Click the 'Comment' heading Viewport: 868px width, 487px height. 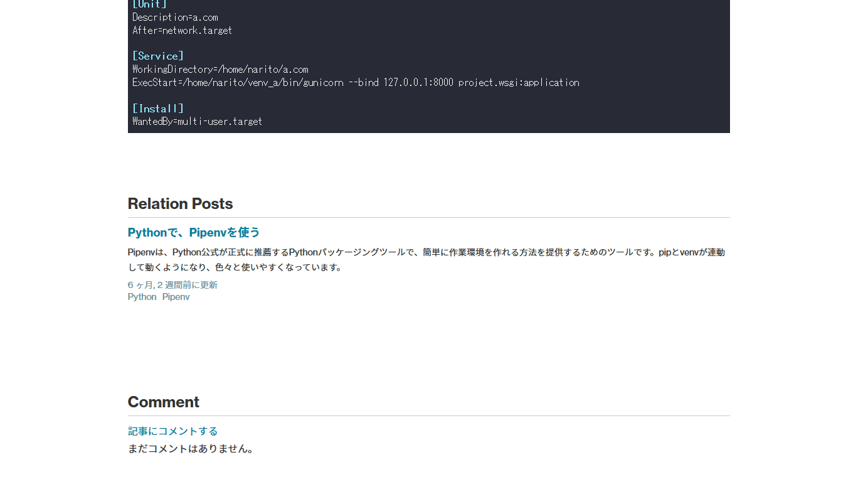point(163,402)
